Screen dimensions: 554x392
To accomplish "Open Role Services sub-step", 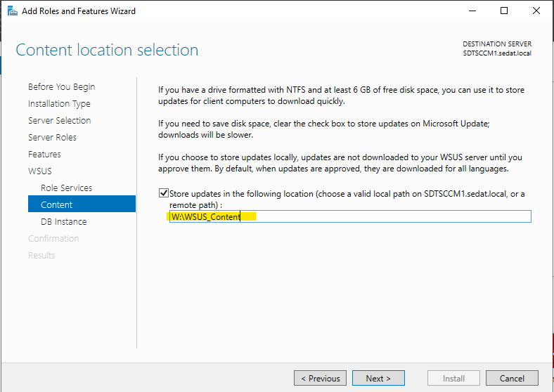I will (66, 188).
